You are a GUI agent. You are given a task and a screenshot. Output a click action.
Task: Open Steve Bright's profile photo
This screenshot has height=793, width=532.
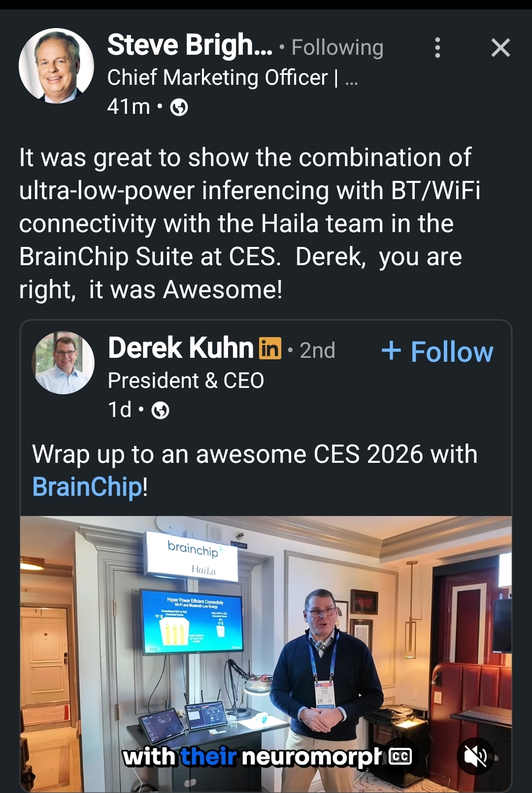[56, 66]
